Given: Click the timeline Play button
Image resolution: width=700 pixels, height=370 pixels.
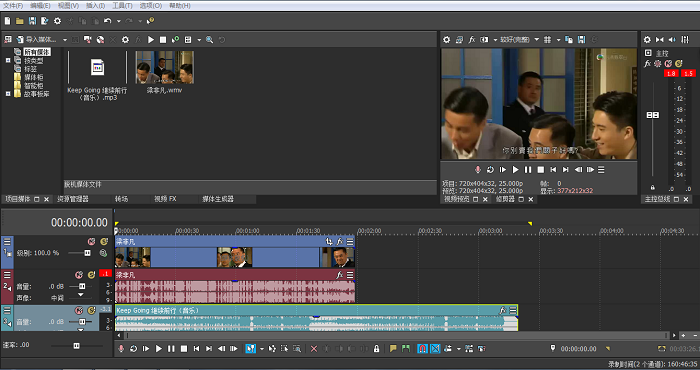Looking at the screenshot, I should click(158, 349).
